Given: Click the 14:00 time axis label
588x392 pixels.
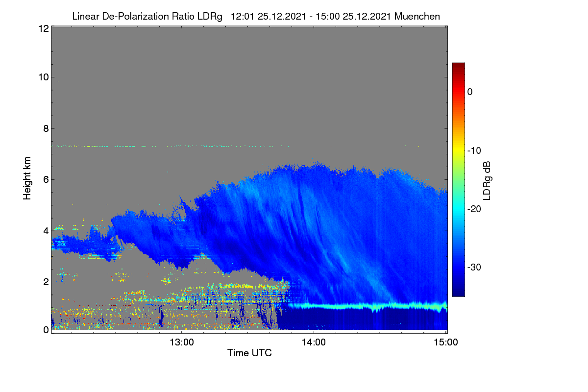Looking at the screenshot, I should 314,343.
